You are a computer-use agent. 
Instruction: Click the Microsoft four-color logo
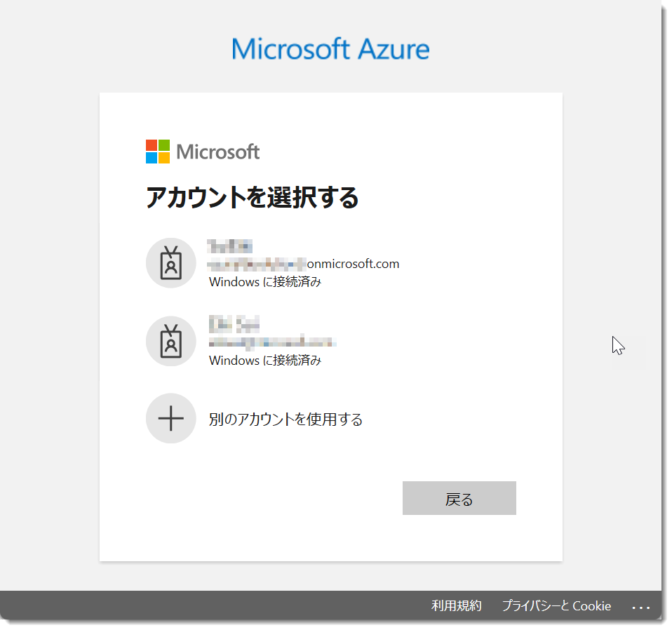(158, 152)
